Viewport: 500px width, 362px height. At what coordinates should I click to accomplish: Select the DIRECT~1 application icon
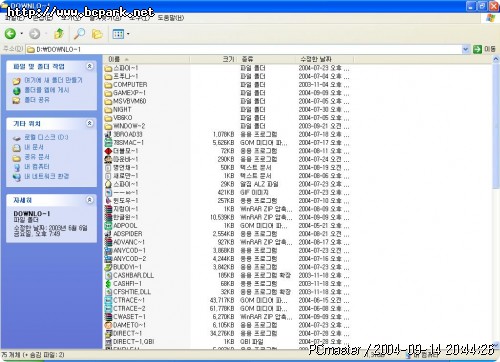pyautogui.click(x=108, y=333)
